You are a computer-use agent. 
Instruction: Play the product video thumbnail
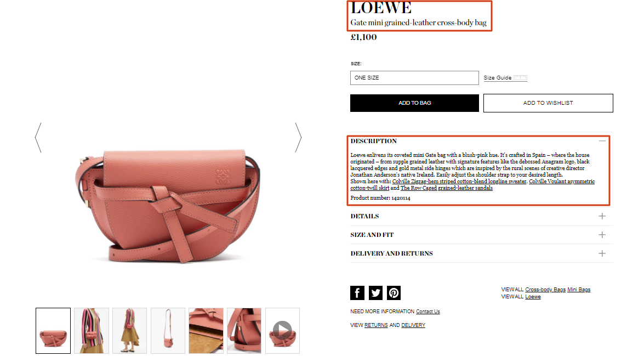point(283,331)
